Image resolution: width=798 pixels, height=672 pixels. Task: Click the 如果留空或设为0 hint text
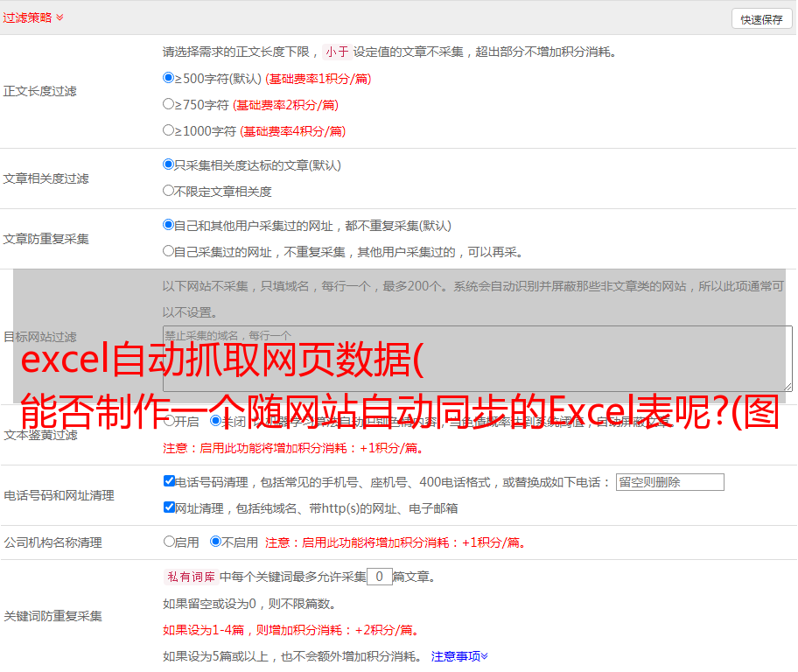point(250,604)
